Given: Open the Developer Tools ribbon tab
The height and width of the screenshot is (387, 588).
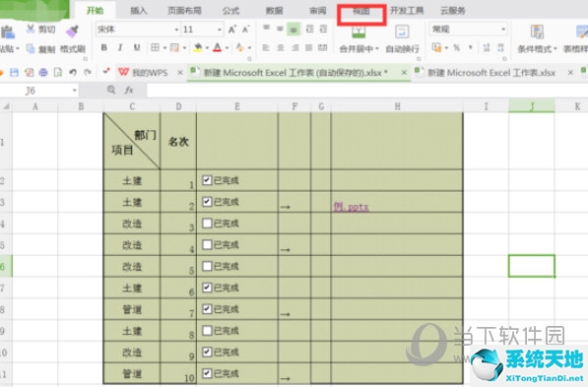Looking at the screenshot, I should pyautogui.click(x=407, y=11).
